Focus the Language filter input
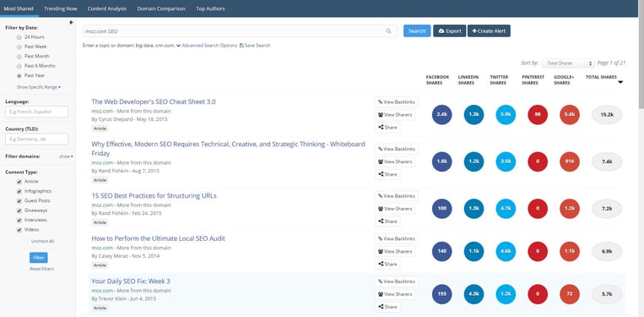Viewport: 644px width, 317px height. pyautogui.click(x=37, y=112)
